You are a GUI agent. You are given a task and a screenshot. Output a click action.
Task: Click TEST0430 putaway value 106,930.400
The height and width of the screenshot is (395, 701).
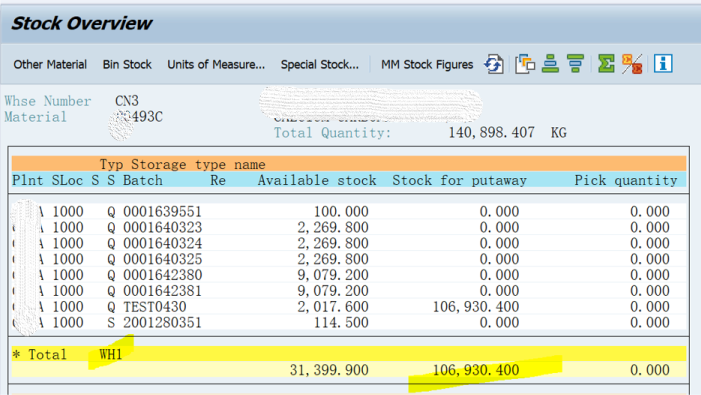[x=476, y=307]
